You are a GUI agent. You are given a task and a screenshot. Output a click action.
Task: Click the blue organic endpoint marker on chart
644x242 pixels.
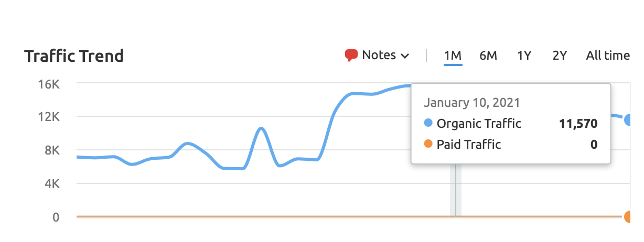(x=629, y=120)
